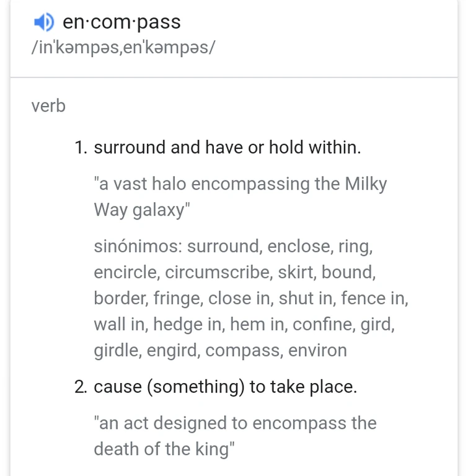This screenshot has height=476, width=468.
Task: Tap the synonym 'fringe'
Action: click(x=177, y=299)
